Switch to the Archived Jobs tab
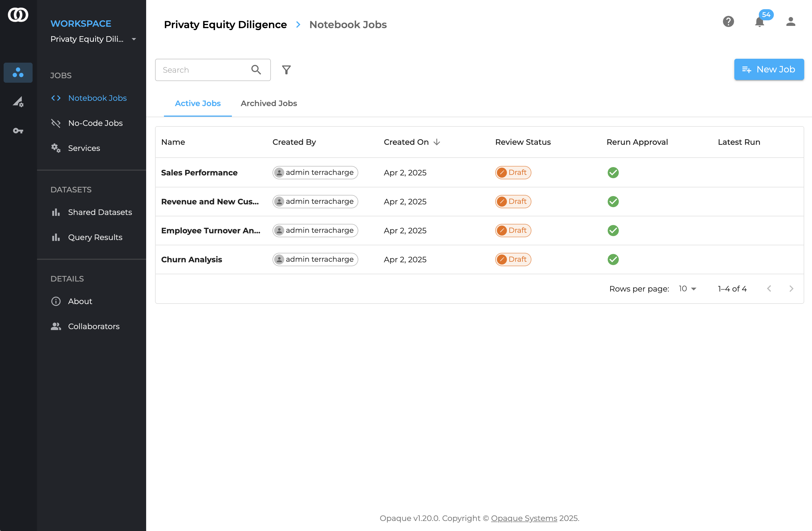812x531 pixels. [x=269, y=103]
